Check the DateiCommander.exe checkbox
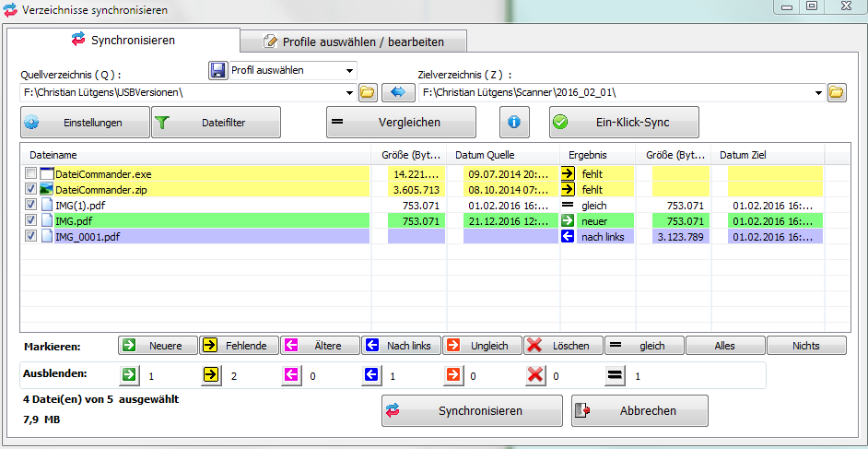 (x=31, y=173)
